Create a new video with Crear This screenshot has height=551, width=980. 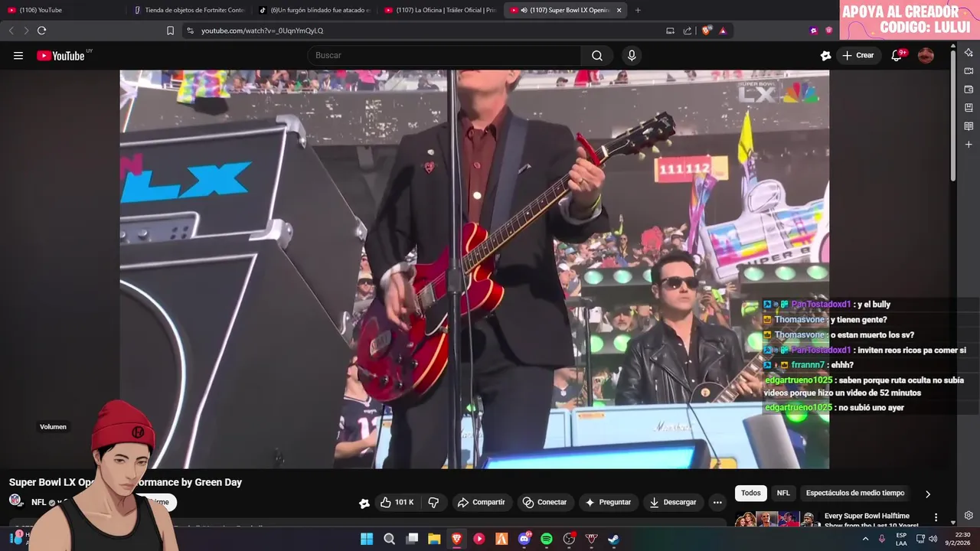[x=857, y=55]
